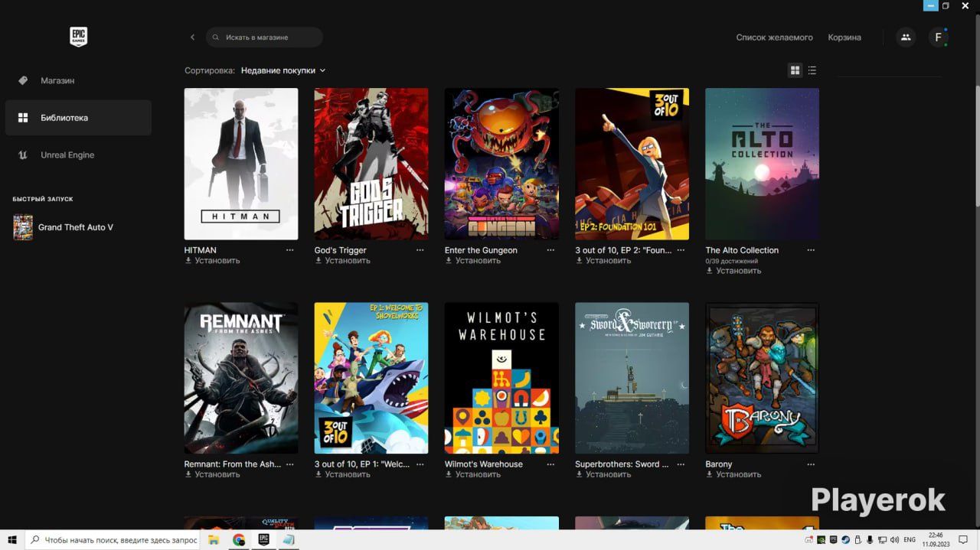The width and height of the screenshot is (980, 550).
Task: Install Remnant: From the Ashes via Установить
Action: [212, 474]
